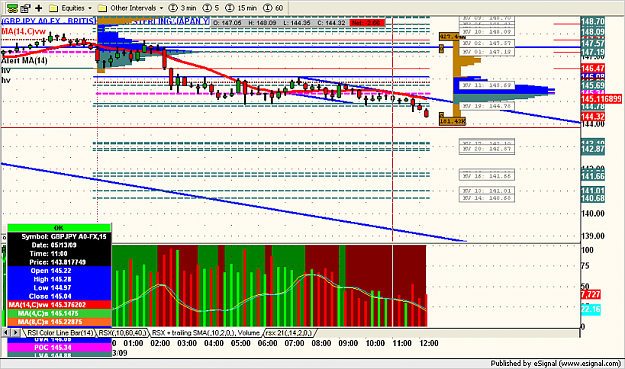Click the 12:00 time axis label
The height and width of the screenshot is (369, 625).
pos(428,343)
